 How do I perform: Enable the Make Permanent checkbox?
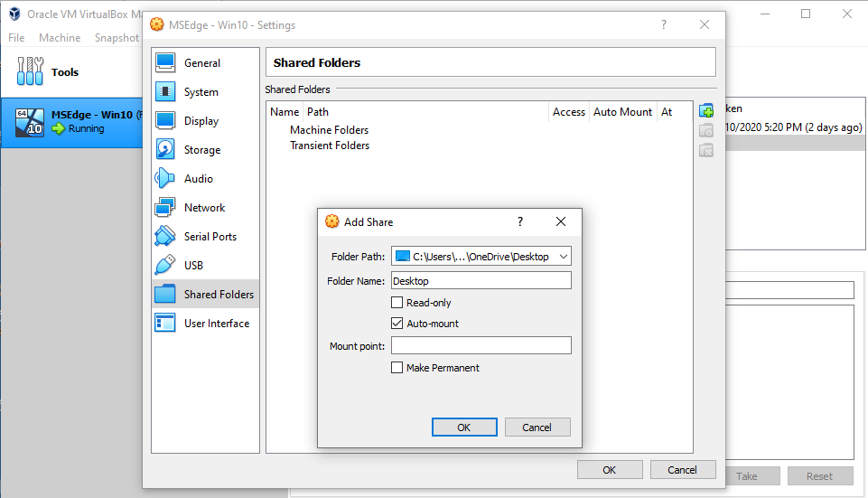click(397, 367)
